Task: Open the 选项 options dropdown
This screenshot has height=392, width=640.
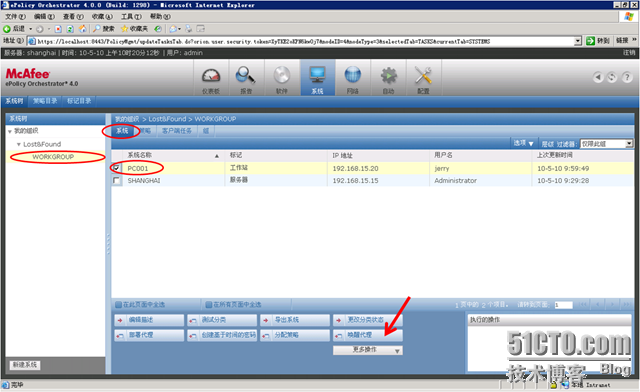Action: 523,143
